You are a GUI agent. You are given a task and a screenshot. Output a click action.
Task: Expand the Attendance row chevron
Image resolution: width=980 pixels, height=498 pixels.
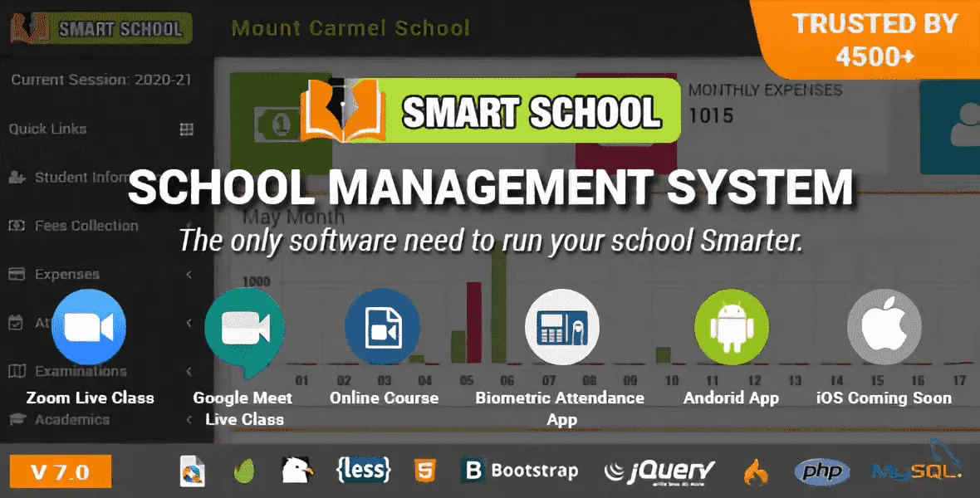pyautogui.click(x=189, y=322)
